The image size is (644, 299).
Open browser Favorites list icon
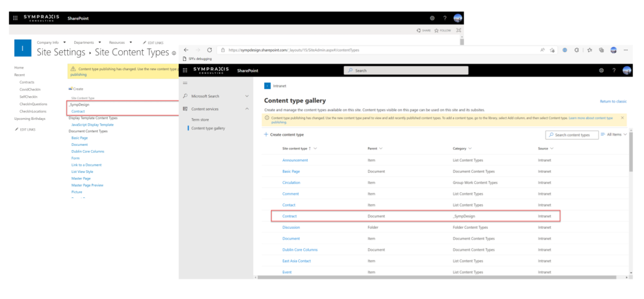pyautogui.click(x=589, y=50)
